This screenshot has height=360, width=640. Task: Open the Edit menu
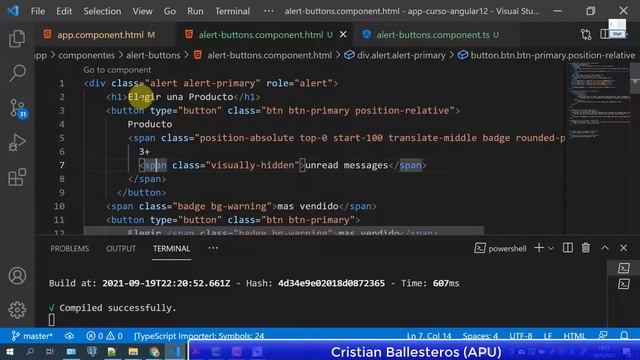point(64,11)
